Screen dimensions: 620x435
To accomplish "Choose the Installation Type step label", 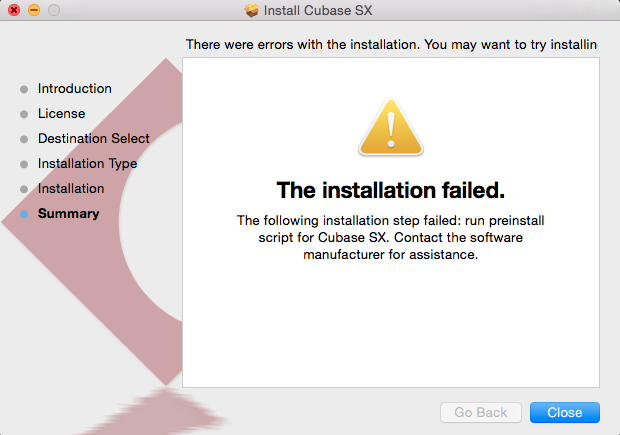I will (88, 164).
